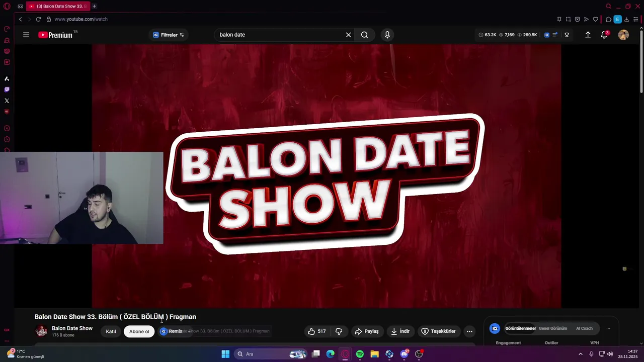Clear the search box with X
This screenshot has width=644, height=362.
(348, 35)
